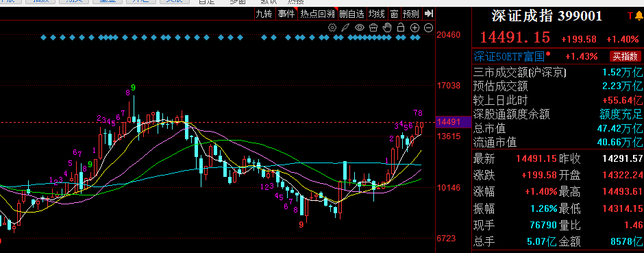The height and width of the screenshot is (253, 644).
Task: Click the 买指数 button
Action: pyautogui.click(x=625, y=56)
